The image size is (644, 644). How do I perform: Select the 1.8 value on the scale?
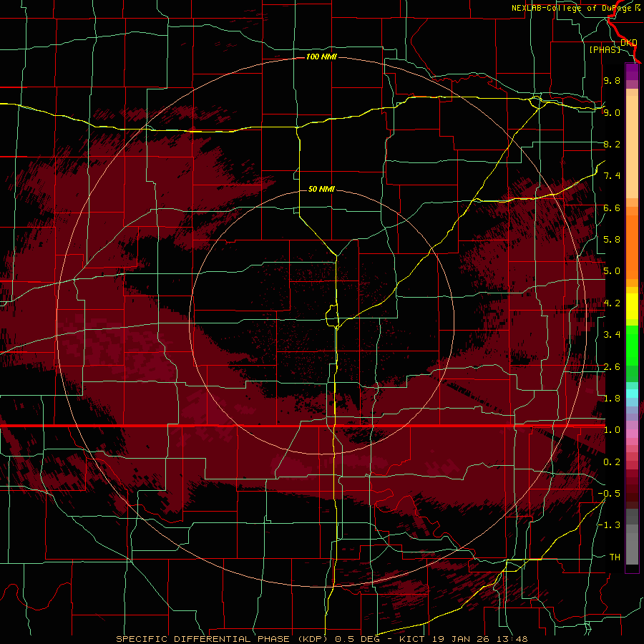[612, 399]
